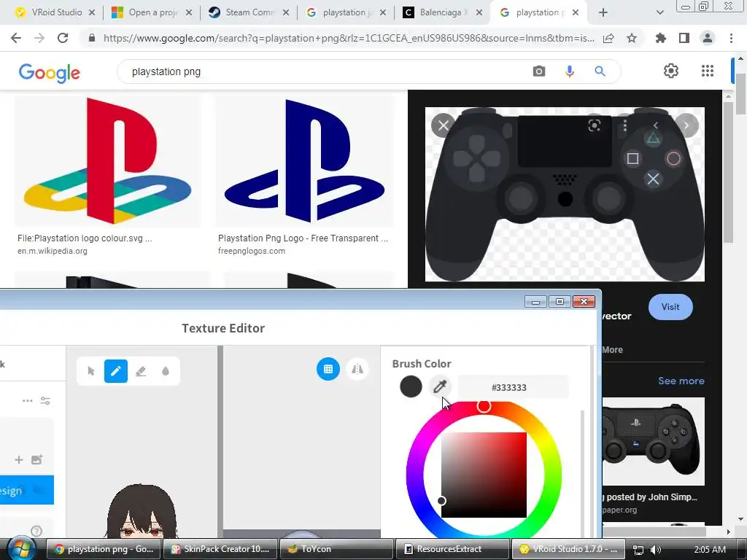Click the See more link
747x560 pixels.
pos(681,381)
